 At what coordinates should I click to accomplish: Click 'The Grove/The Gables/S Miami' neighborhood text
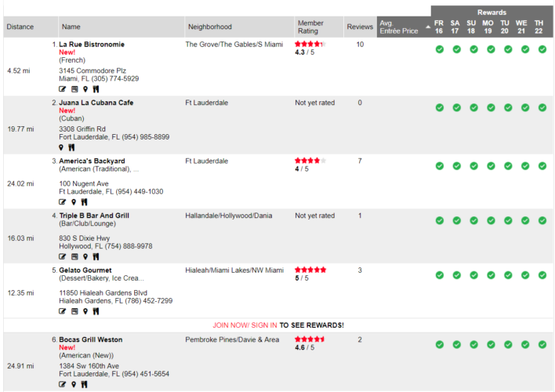click(234, 44)
